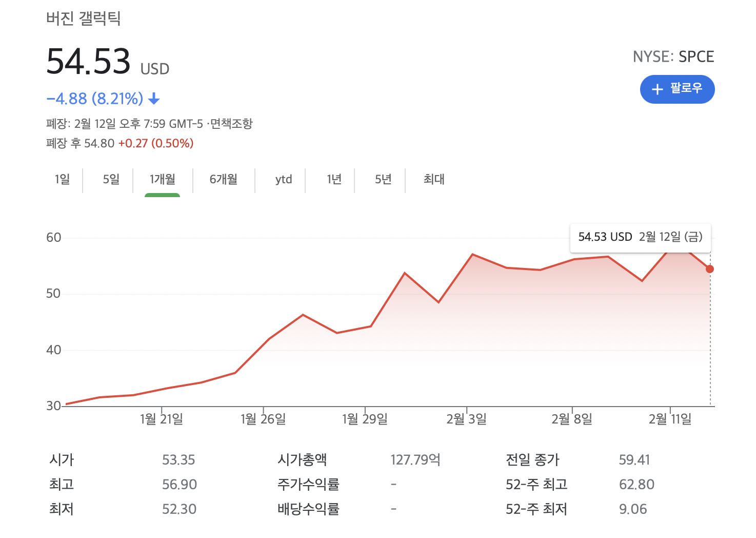
Task: Click the 1월 21일 axis label
Action: coord(162,419)
